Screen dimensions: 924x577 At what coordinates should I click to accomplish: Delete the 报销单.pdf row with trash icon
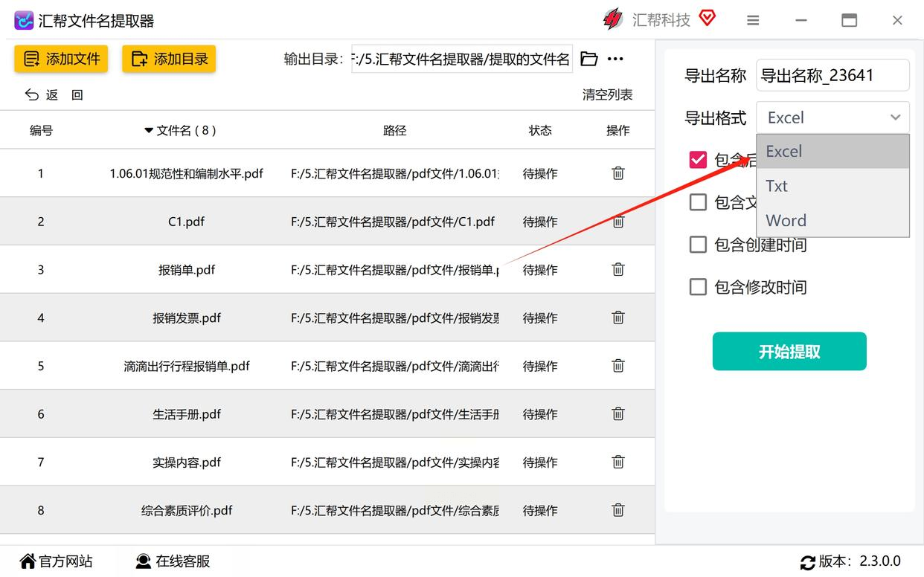pyautogui.click(x=617, y=270)
